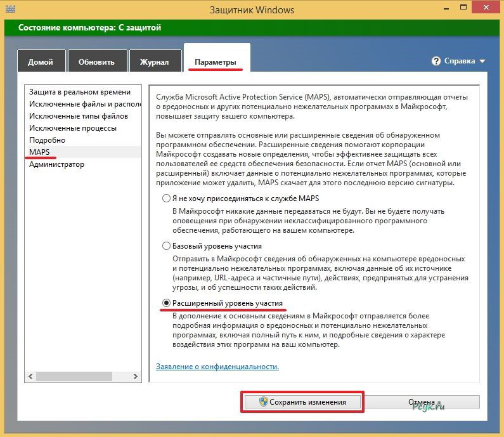504x437 pixels.
Task: Open Заявление о конфиденциальности link
Action: pyautogui.click(x=217, y=367)
